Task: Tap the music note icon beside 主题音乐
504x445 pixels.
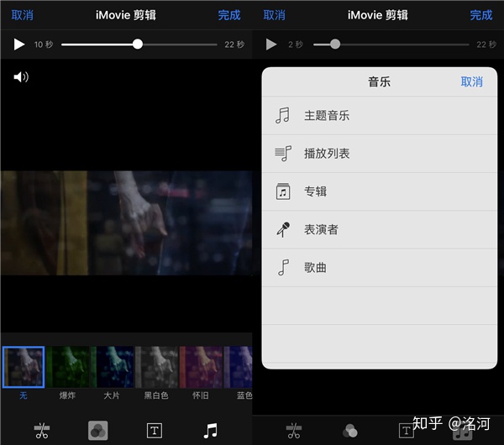Action: pos(282,115)
